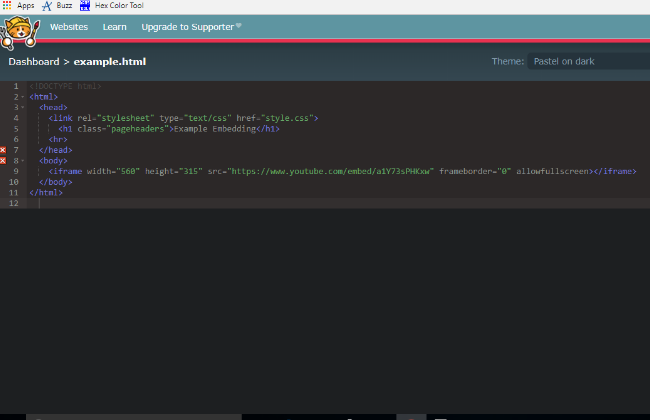Click the allowfullscreen attribute

point(553,171)
